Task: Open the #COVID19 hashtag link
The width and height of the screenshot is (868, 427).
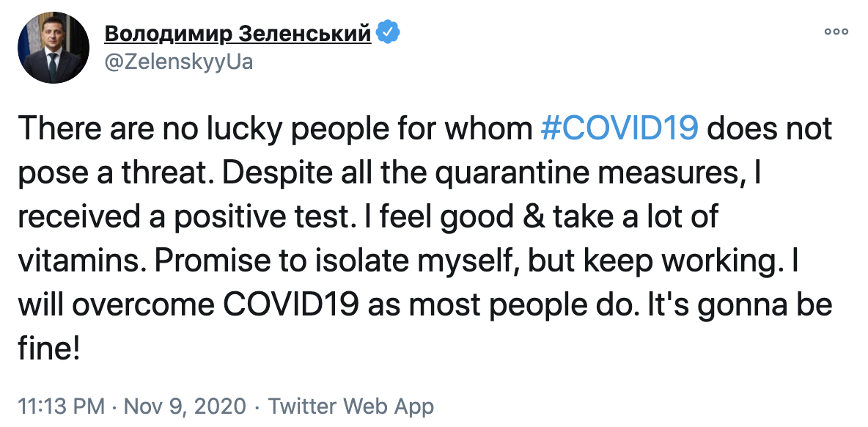Action: (x=619, y=128)
